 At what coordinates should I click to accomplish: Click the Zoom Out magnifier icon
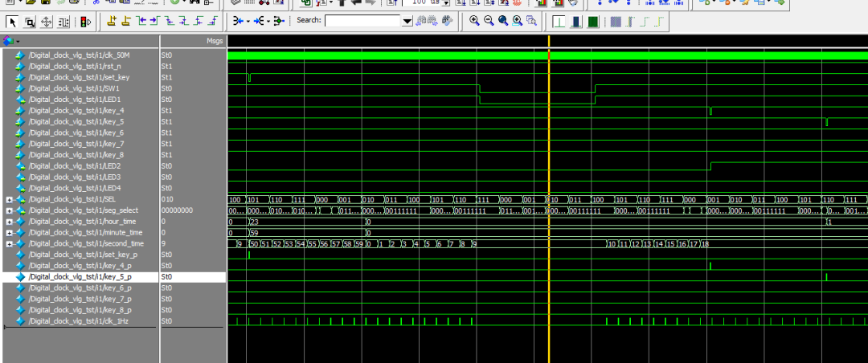489,21
